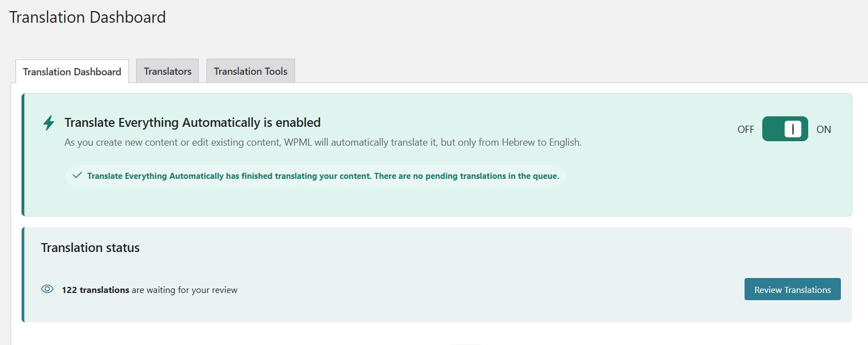Switch to the Translators tab

pos(167,71)
